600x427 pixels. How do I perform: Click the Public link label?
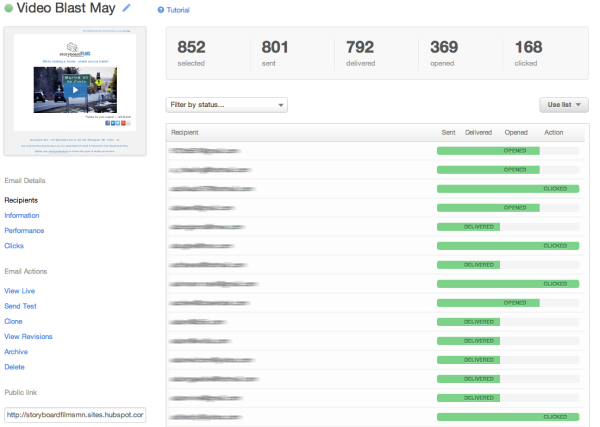pos(21,392)
